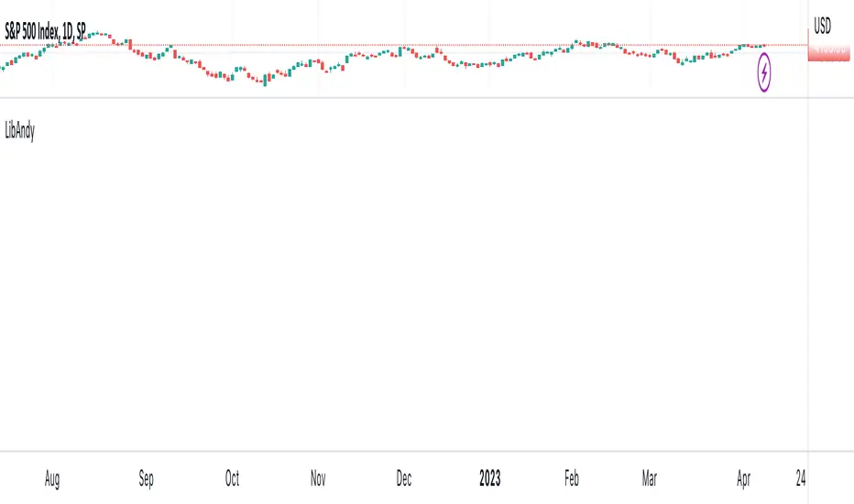Click the Oct label on time axis
Image resolution: width=854 pixels, height=504 pixels.
(232, 477)
